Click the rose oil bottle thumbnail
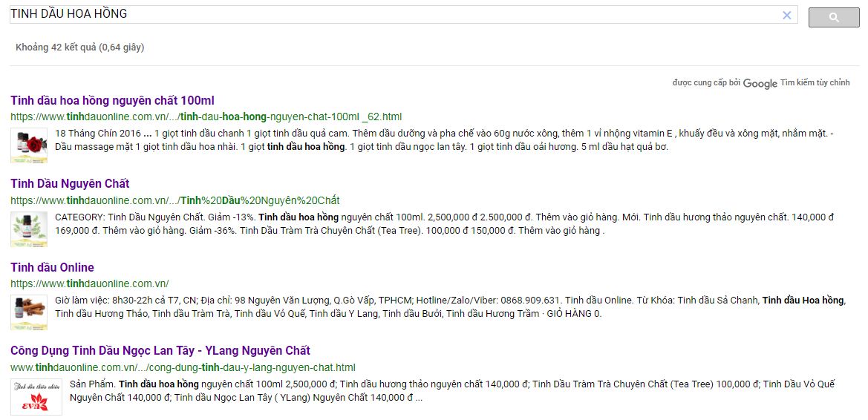The height and width of the screenshot is (420, 868). pyautogui.click(x=29, y=145)
